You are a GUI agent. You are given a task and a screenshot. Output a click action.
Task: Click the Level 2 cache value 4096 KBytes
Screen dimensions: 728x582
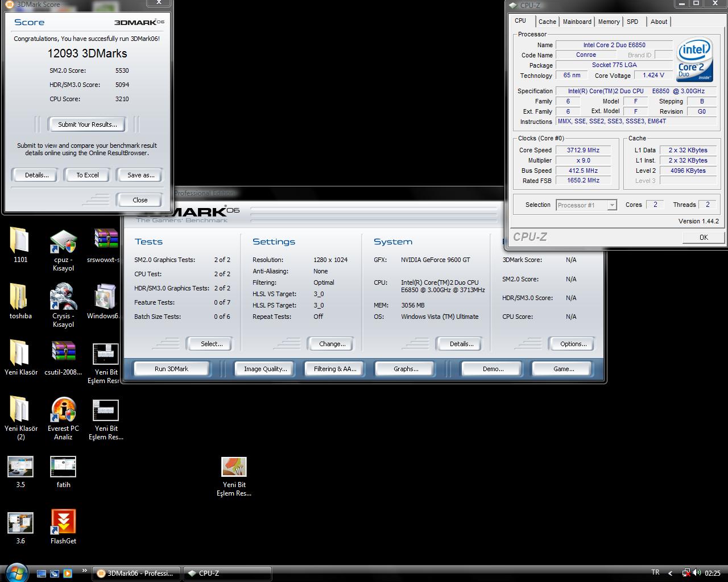[x=688, y=171]
